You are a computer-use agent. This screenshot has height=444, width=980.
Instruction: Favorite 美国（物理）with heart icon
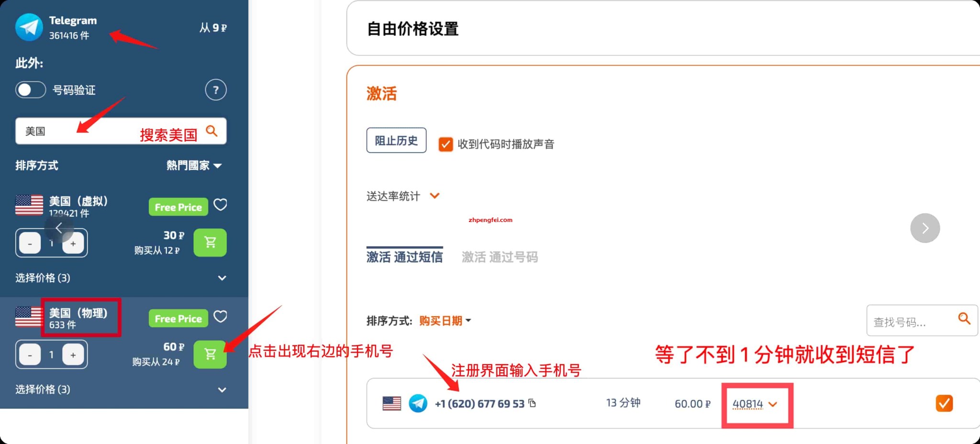click(x=220, y=317)
